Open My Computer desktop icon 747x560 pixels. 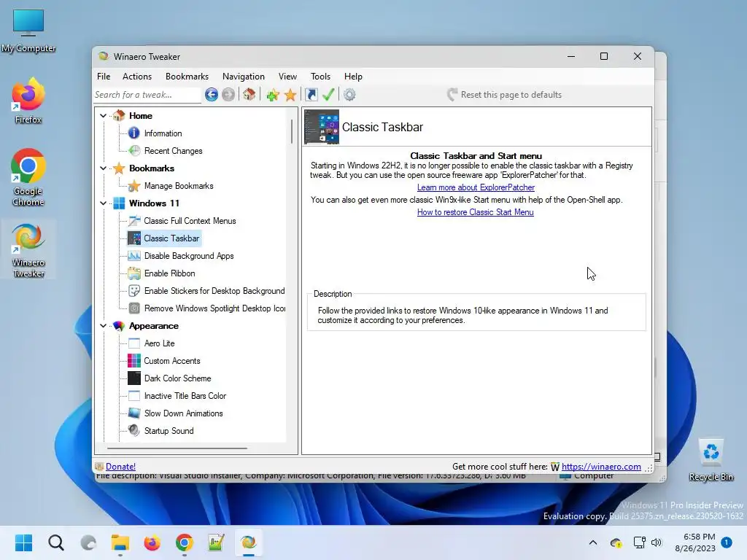pos(28,31)
